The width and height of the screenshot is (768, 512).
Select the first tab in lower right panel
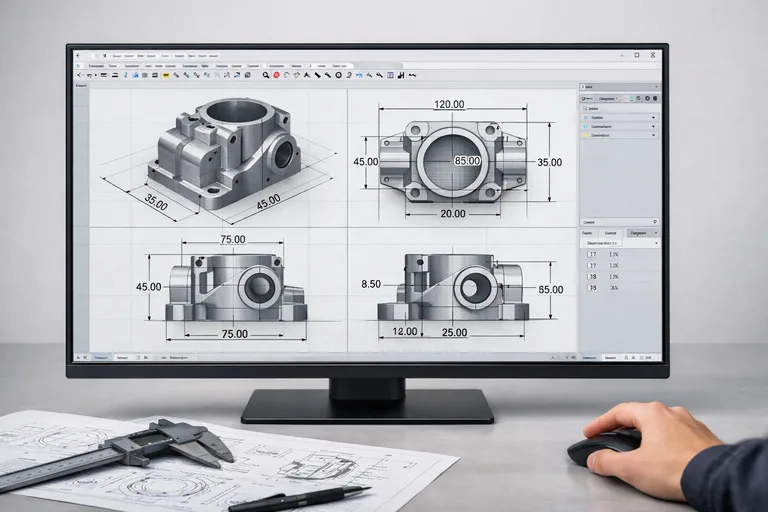click(x=590, y=232)
